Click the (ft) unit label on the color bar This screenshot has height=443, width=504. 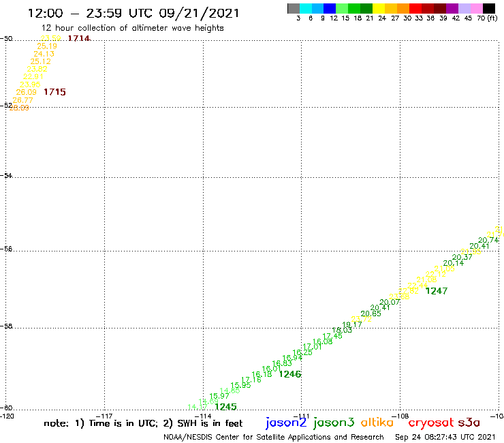click(492, 18)
